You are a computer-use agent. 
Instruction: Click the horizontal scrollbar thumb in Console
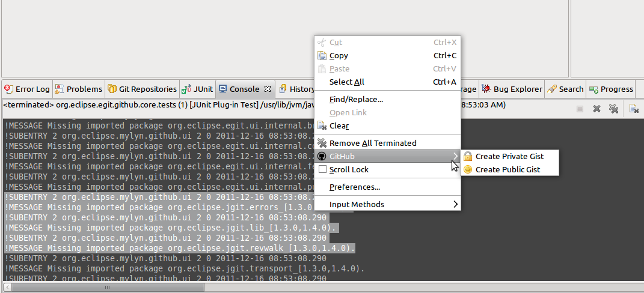pos(108,287)
